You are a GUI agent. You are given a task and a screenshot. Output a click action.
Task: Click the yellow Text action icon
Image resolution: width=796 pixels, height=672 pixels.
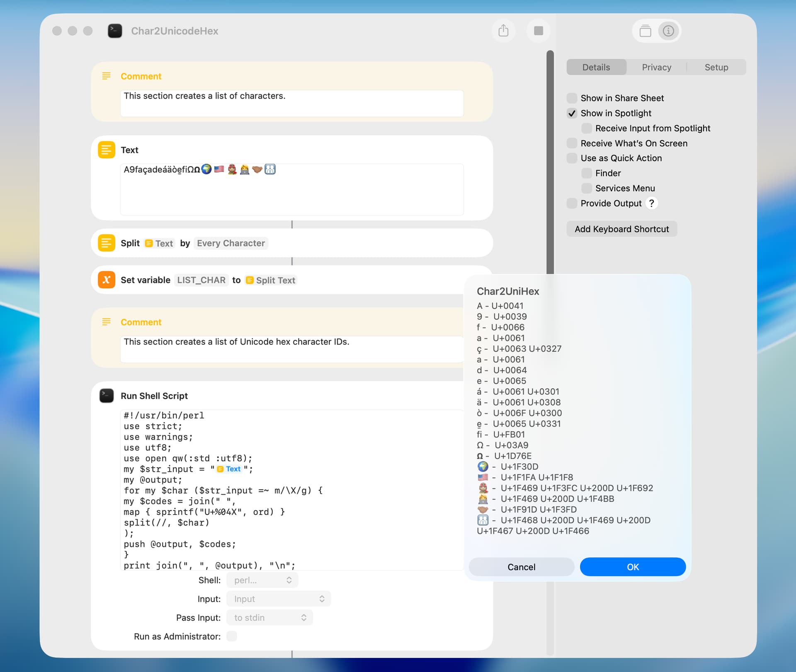coord(107,150)
